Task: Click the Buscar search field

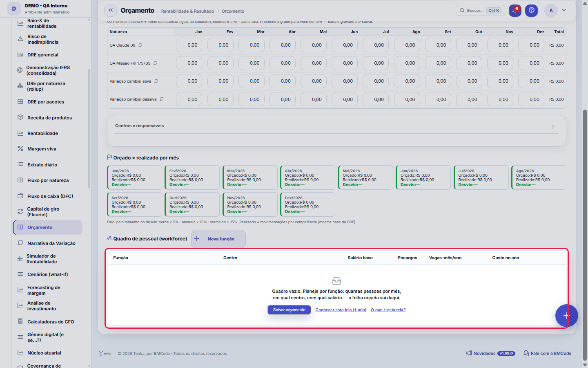Action: [480, 11]
